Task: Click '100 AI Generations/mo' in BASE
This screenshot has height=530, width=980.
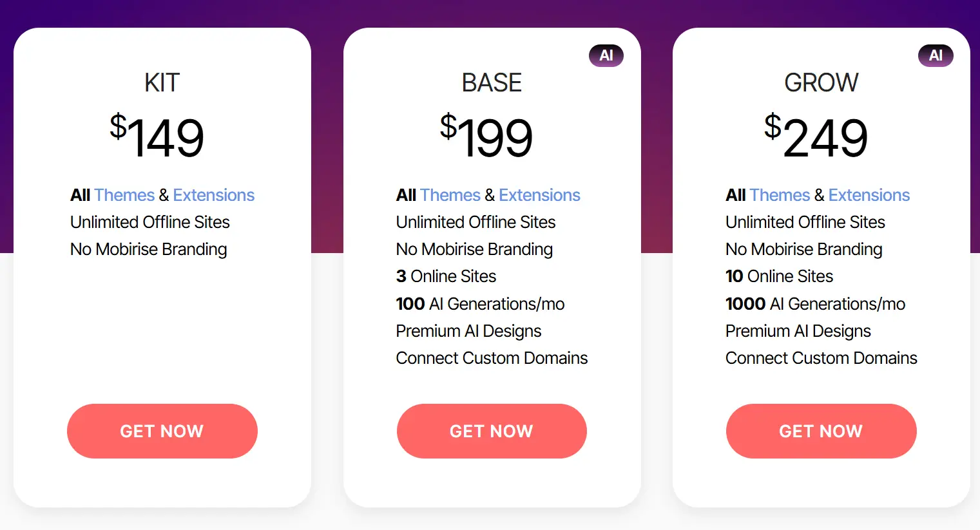Action: (480, 304)
